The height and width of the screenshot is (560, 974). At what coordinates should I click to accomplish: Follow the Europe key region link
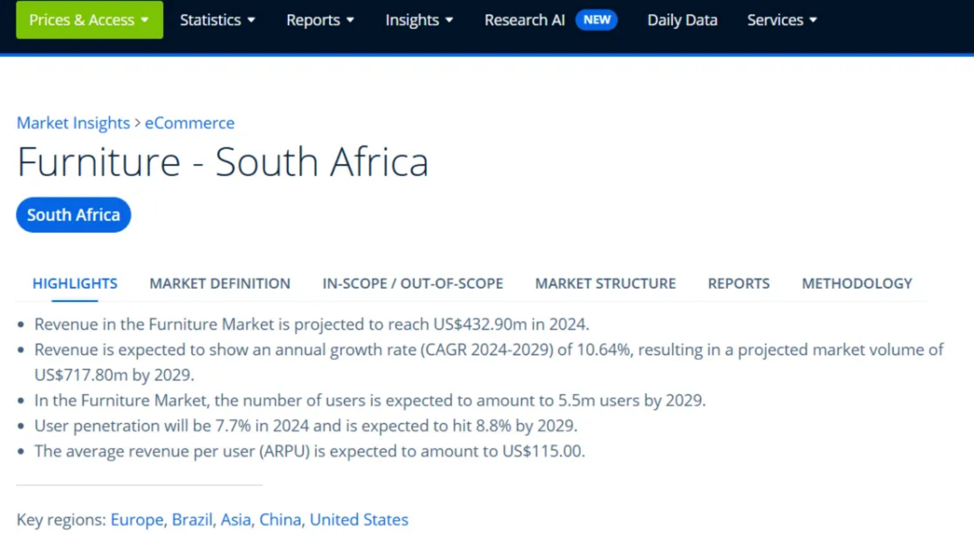point(137,519)
